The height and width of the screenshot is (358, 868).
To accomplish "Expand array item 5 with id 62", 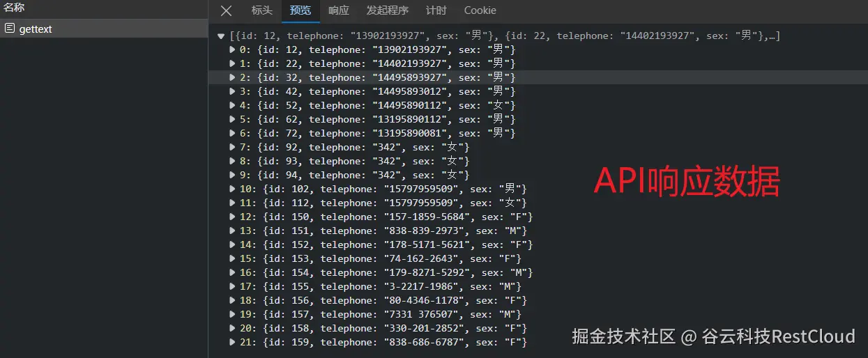I will (x=233, y=119).
